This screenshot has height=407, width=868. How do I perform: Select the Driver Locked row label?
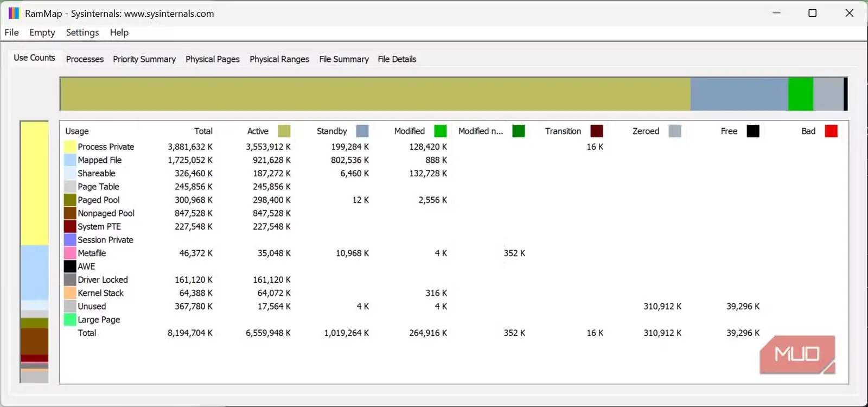coord(103,280)
